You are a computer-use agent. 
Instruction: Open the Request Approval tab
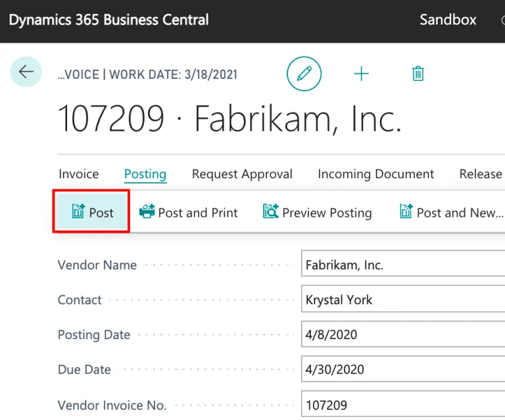tap(242, 174)
